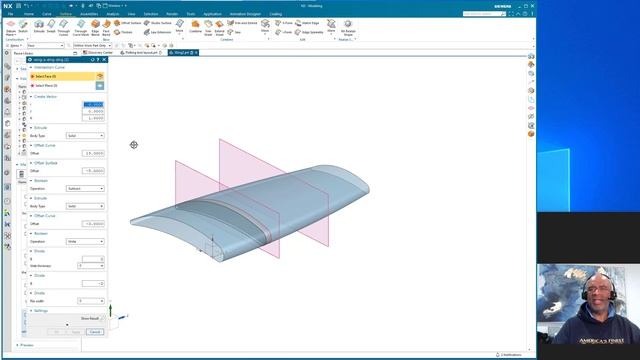Screen dimensions: 640x360
Task: Switch to the Home ribbon tab
Action: point(29,14)
